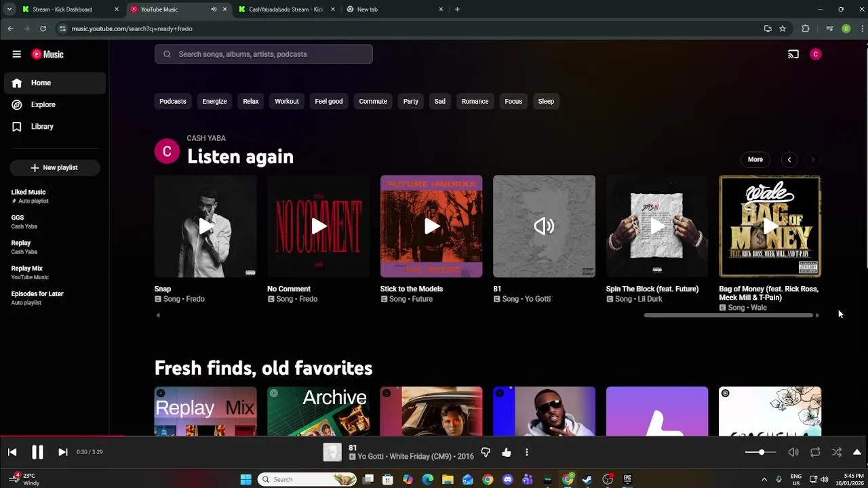Open Discord from the taskbar

(508, 479)
